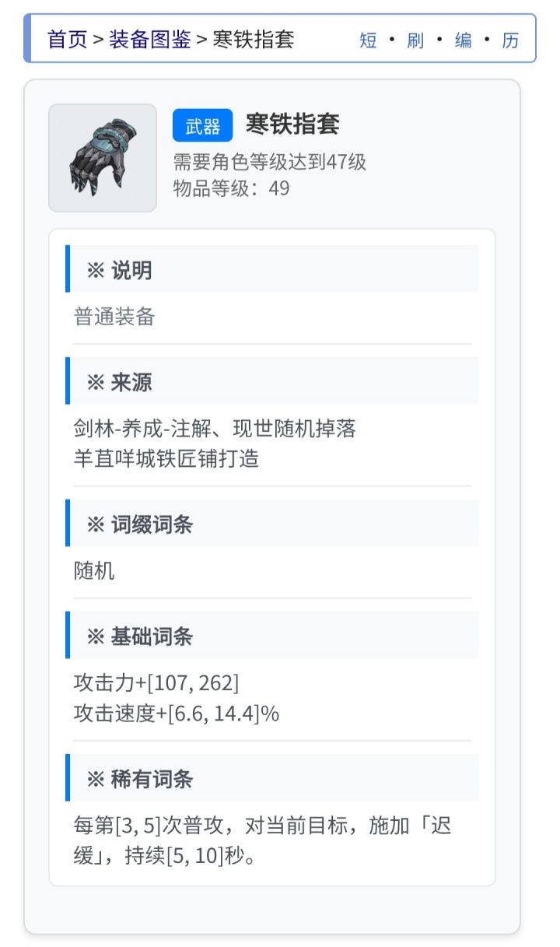
Task: Click 寒铁指套 in the breadcrumb trail
Action: pos(254,39)
